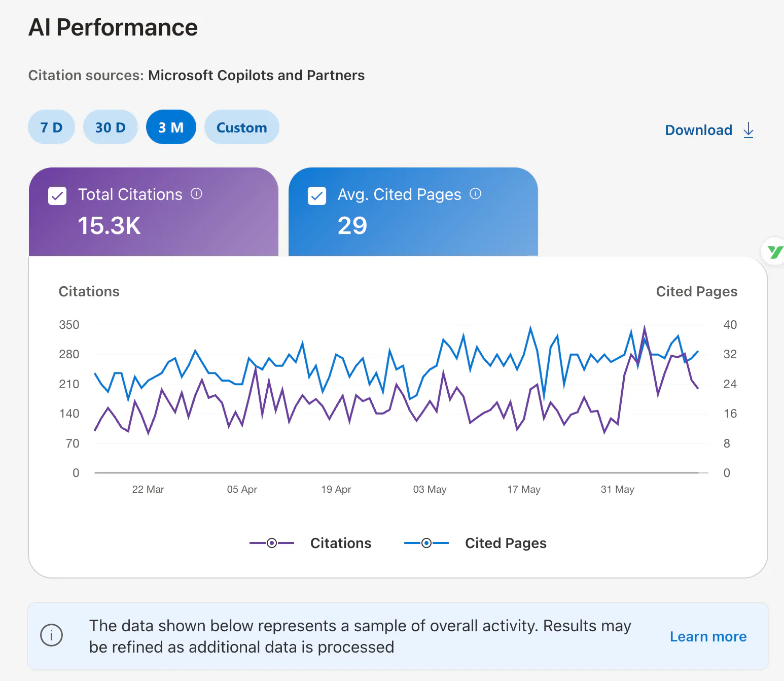784x681 pixels.
Task: Click the 03 May point on the chart axis
Action: pyautogui.click(x=430, y=489)
